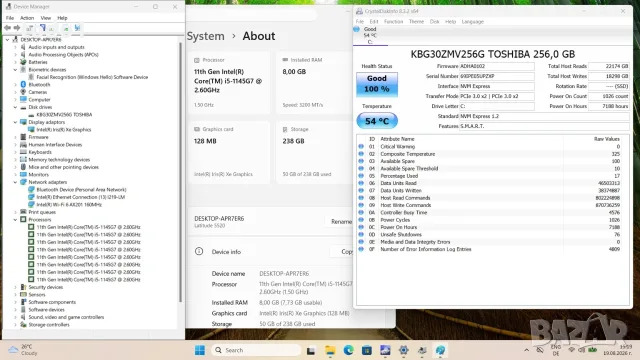Viewport: 640px width, 360px height.
Task: Collapse the Biometric devices category
Action: point(16,70)
